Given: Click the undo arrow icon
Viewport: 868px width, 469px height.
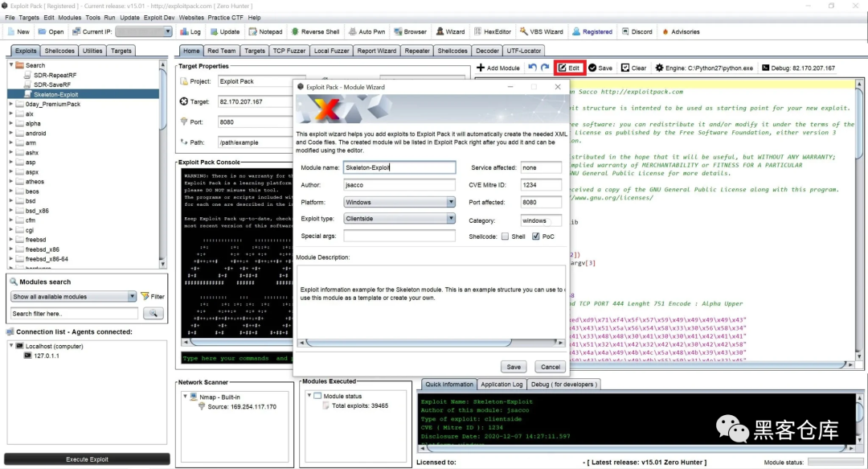Looking at the screenshot, I should [x=532, y=68].
